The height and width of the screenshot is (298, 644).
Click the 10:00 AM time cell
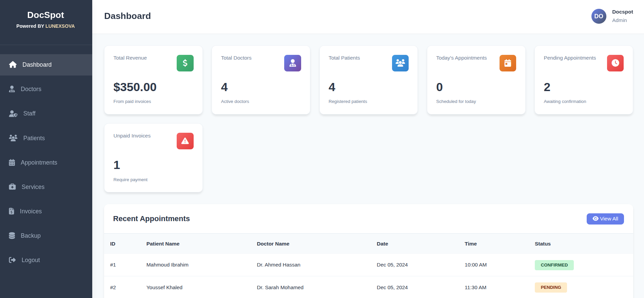pyautogui.click(x=475, y=265)
